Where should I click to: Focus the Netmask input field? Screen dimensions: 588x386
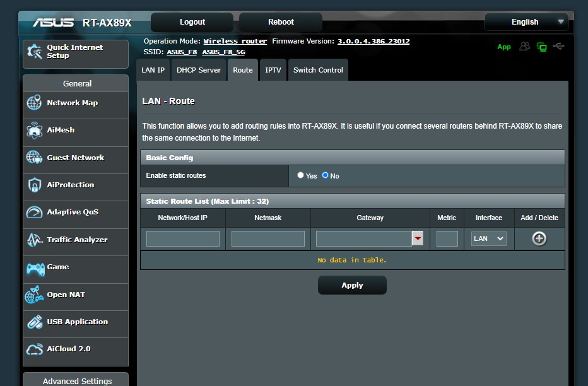point(268,238)
